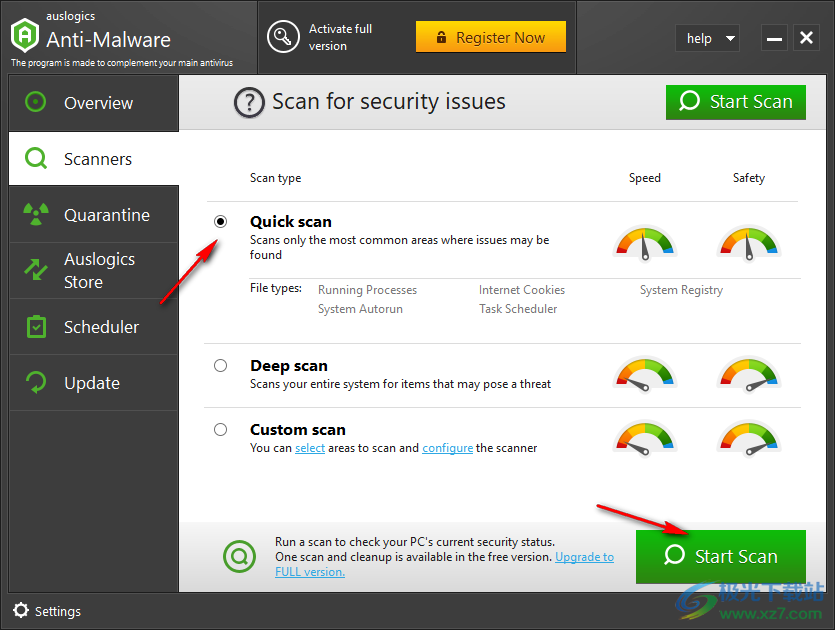Click the Quick scan speed gauge
Screen dimensions: 835x630
(x=645, y=244)
